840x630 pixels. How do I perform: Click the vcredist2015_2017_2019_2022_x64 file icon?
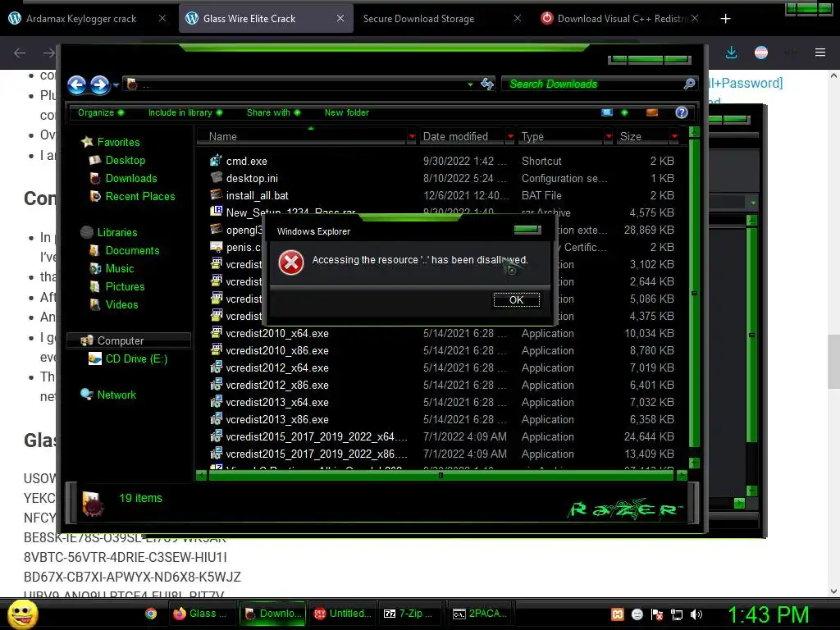tap(217, 436)
